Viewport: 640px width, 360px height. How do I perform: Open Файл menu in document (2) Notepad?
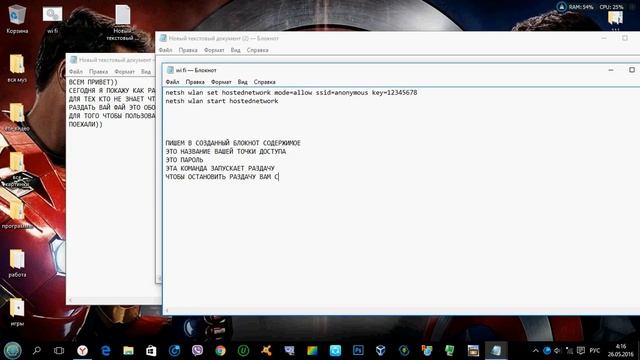(165, 50)
